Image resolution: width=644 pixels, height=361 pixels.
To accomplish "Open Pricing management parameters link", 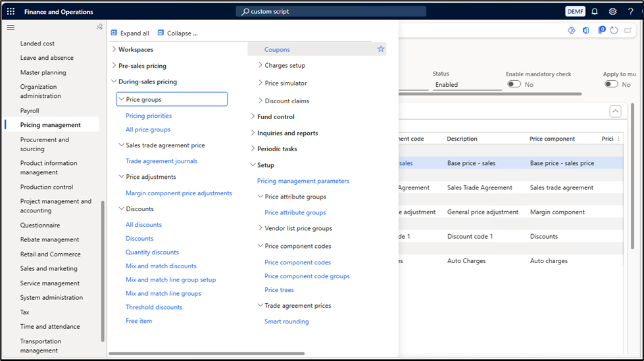I will click(303, 181).
